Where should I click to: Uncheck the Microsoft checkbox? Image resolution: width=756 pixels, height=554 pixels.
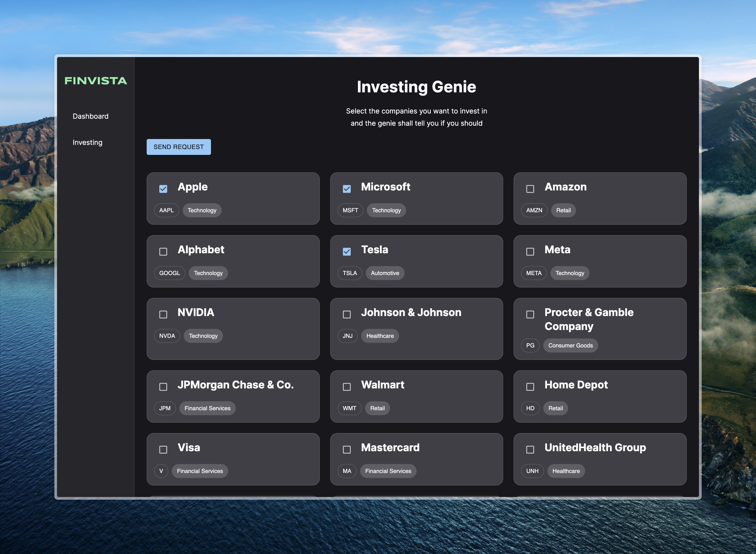(346, 189)
